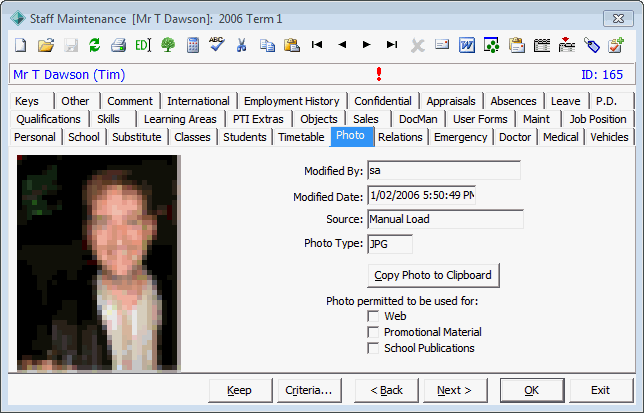
Task: Switch to the Personal tab
Action: (x=35, y=137)
